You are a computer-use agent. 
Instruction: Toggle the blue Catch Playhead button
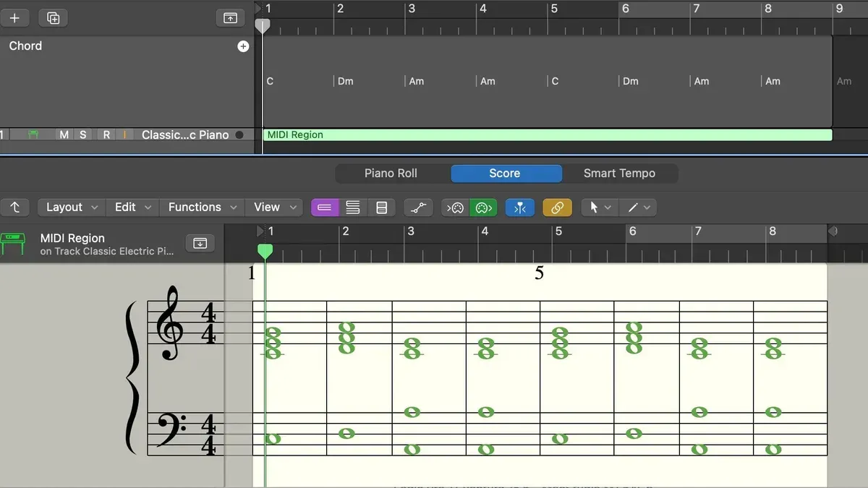[x=520, y=207]
